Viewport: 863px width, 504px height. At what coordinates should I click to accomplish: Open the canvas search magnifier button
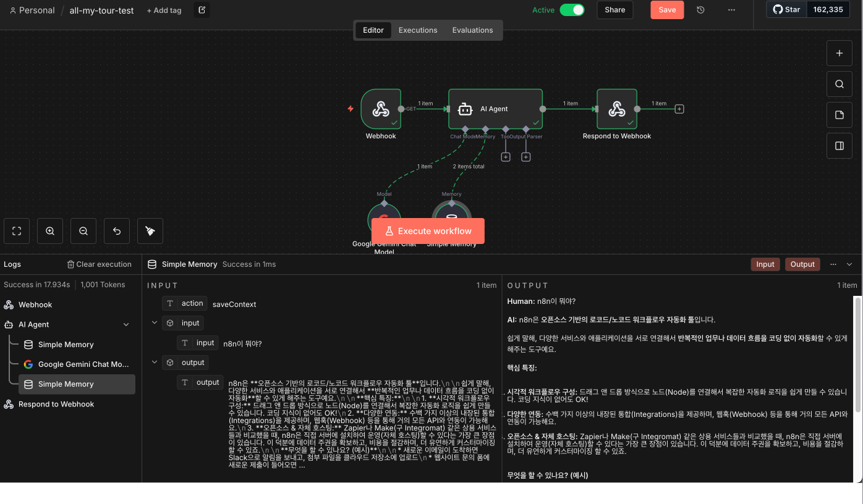(x=840, y=84)
